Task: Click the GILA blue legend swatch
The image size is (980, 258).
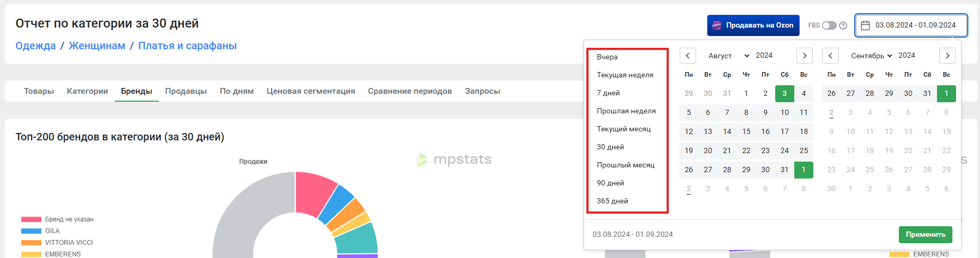Action: (x=31, y=231)
